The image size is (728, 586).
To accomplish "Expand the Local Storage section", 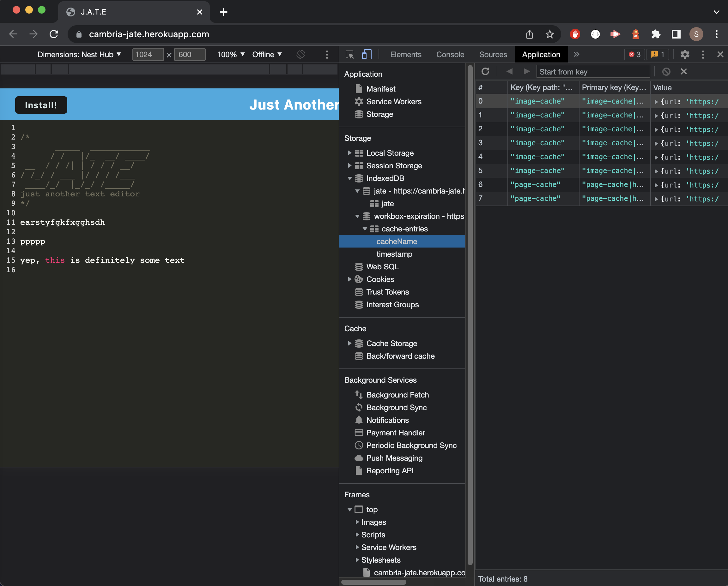I will pos(350,152).
